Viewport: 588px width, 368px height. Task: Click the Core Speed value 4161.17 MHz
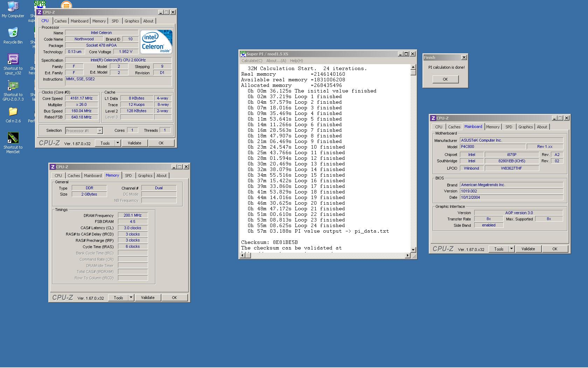click(x=82, y=98)
